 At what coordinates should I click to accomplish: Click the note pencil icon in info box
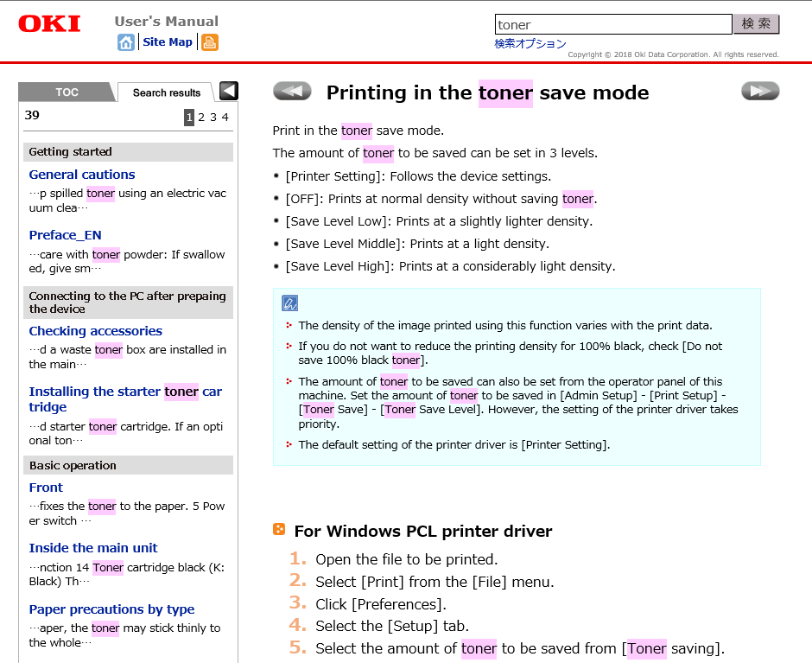pos(290,303)
